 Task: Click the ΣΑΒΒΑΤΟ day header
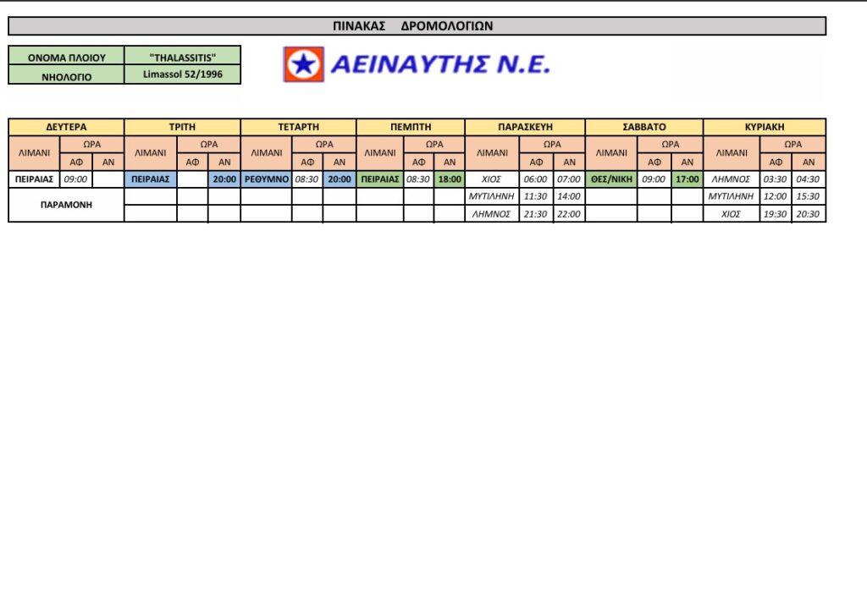[x=644, y=127]
